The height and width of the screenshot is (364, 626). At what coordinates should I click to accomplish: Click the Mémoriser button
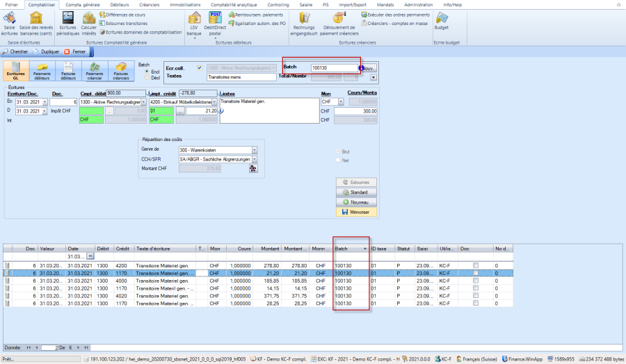[355, 211]
